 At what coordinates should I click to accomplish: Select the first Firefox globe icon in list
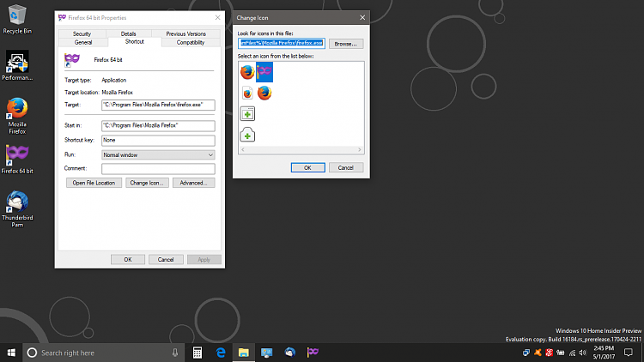[247, 72]
